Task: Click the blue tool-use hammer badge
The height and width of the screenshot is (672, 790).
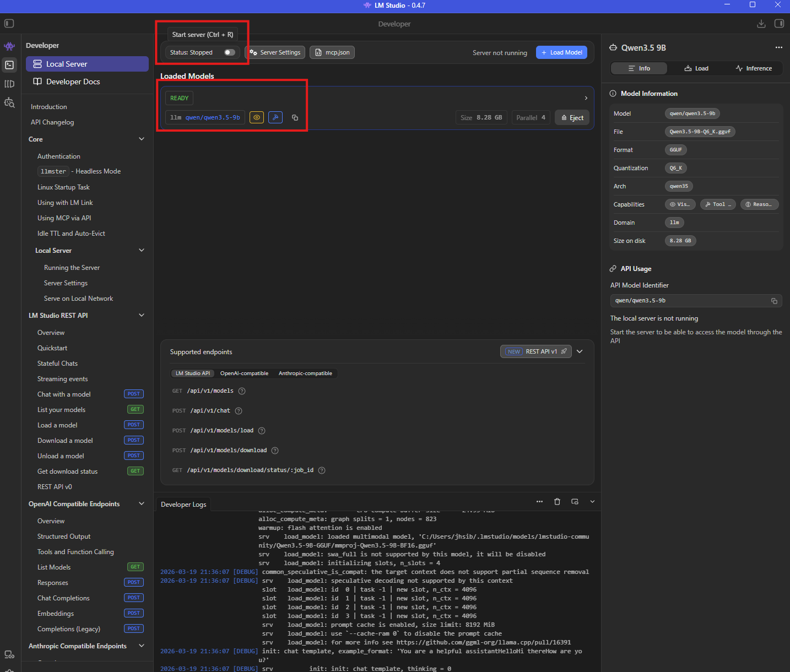Action: click(x=275, y=117)
